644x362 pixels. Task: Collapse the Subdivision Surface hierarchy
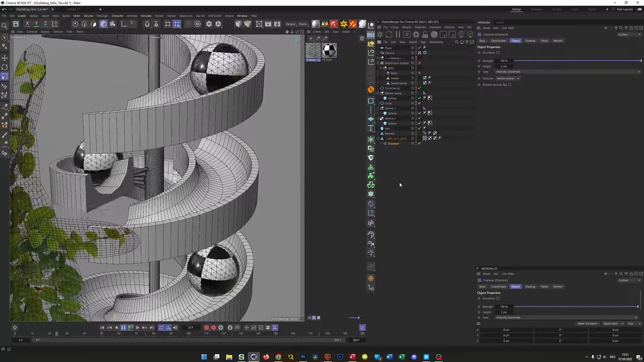pos(378,63)
